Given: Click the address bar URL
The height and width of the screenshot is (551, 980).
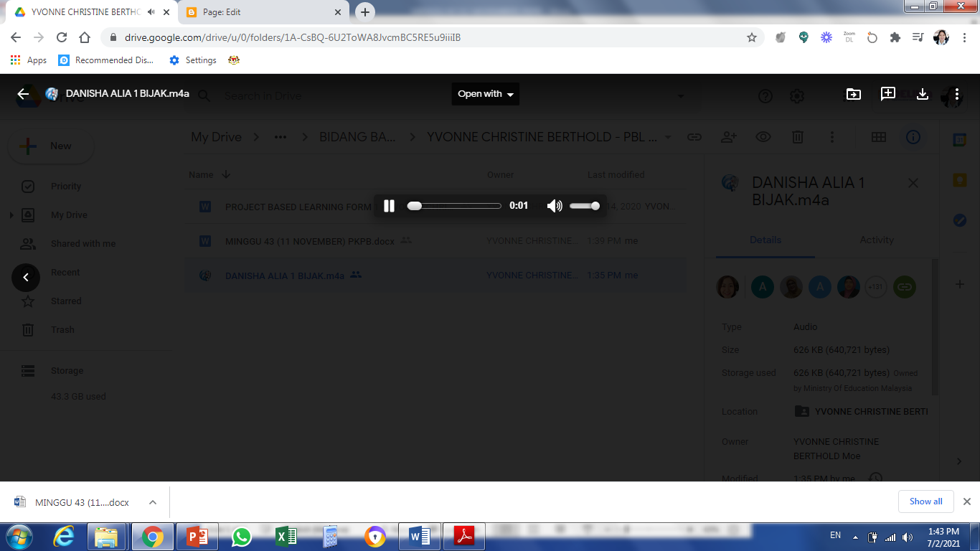Looking at the screenshot, I should [x=293, y=37].
